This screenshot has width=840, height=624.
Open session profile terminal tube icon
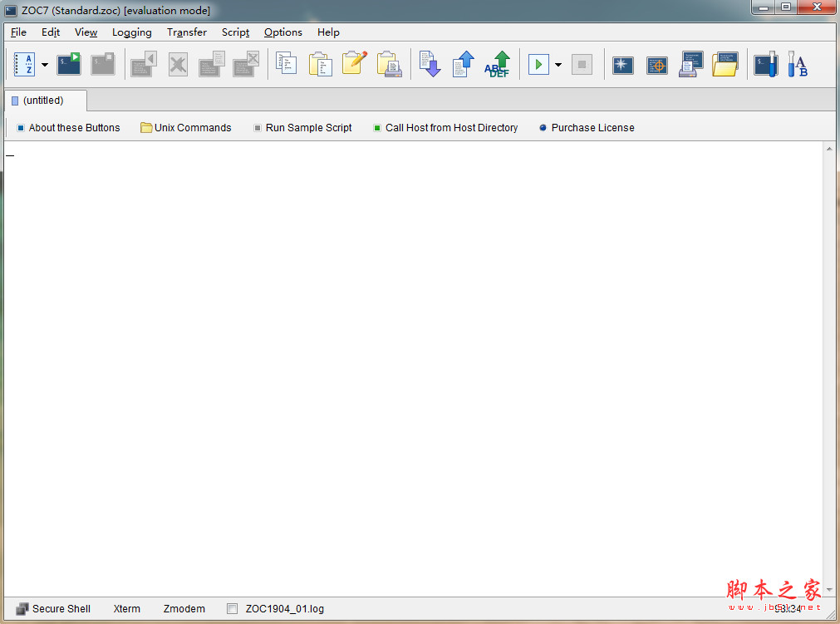766,64
